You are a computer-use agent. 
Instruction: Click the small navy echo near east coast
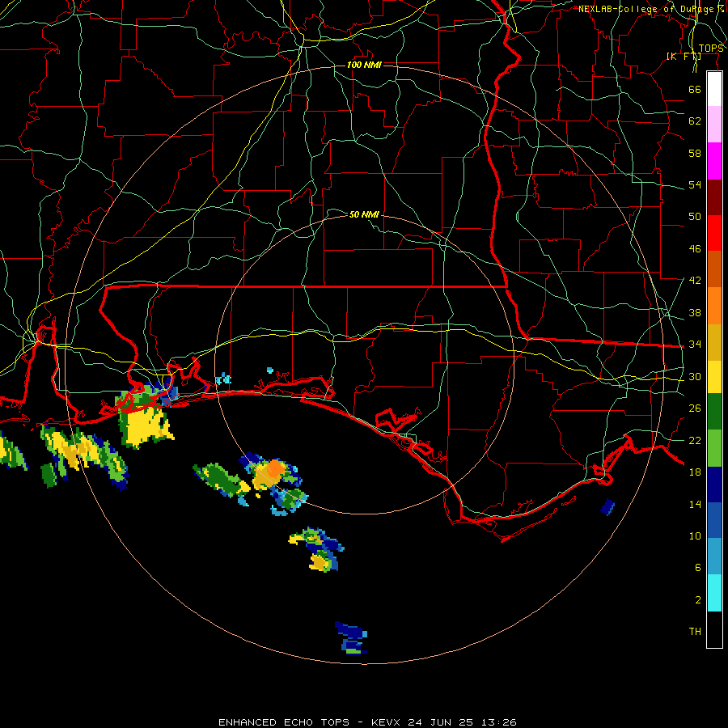pyautogui.click(x=607, y=506)
